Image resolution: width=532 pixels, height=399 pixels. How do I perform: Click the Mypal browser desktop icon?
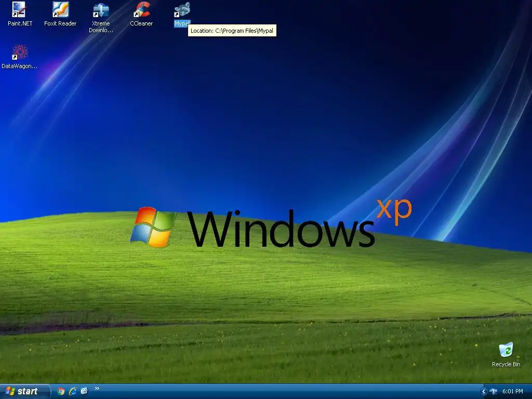(182, 14)
